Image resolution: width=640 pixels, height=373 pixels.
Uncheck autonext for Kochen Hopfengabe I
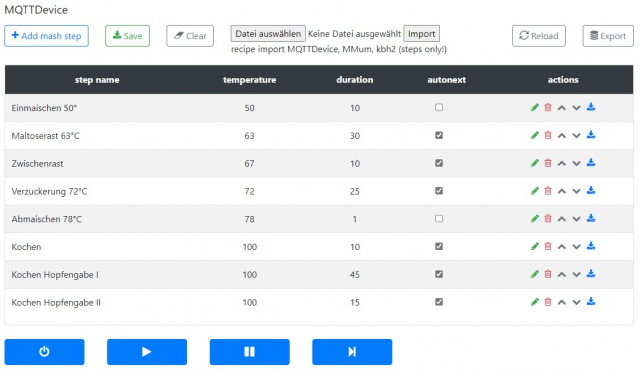pos(439,274)
